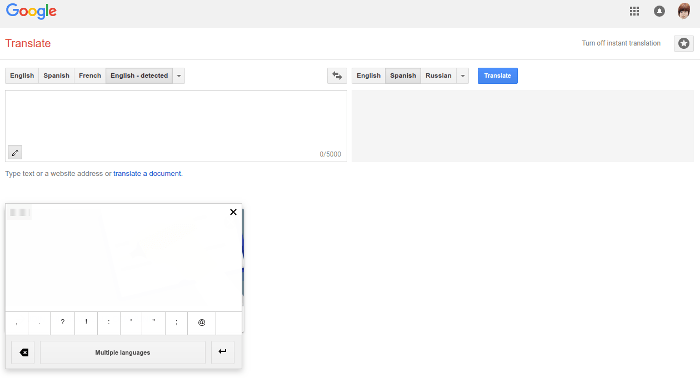Viewport: 700px width, 378px height.
Task: Go to Google home via logo
Action: tap(31, 11)
